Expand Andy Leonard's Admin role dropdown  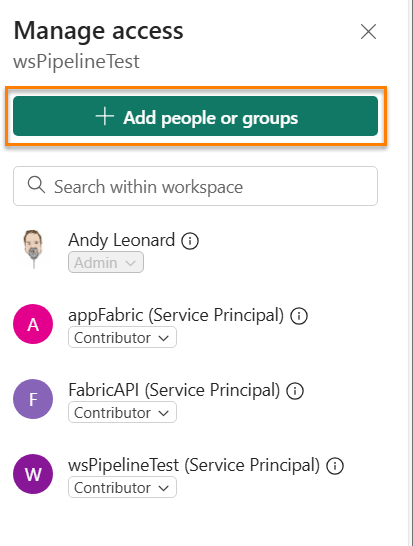[x=106, y=262]
